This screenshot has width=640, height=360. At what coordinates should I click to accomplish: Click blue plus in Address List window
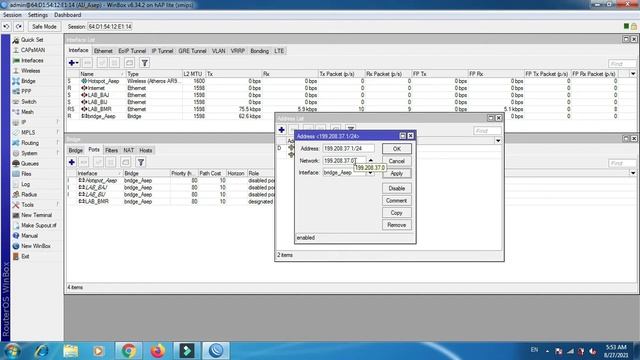tap(282, 130)
